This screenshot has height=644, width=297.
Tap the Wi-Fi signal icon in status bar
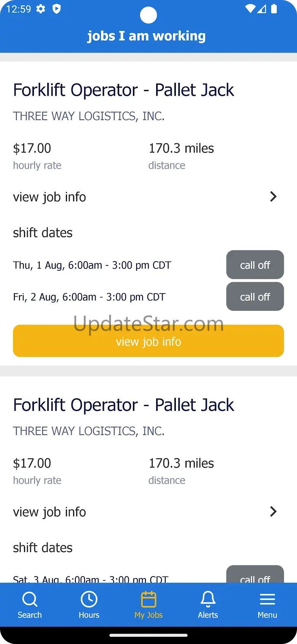click(250, 9)
